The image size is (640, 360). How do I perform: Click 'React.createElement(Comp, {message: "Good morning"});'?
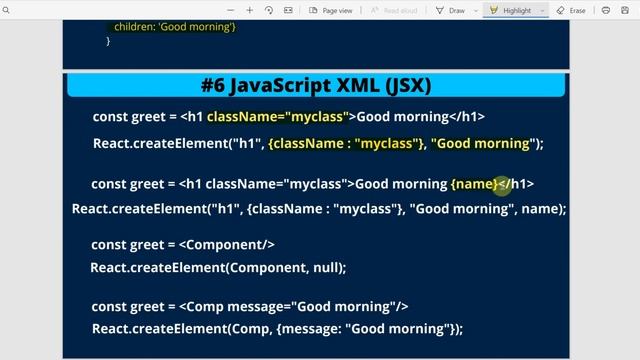(x=278, y=329)
